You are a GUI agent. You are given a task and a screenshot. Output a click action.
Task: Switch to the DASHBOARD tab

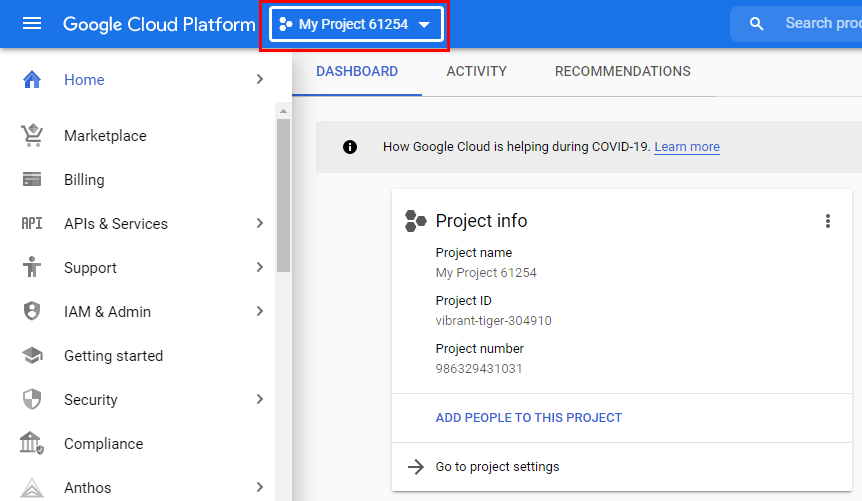point(357,71)
